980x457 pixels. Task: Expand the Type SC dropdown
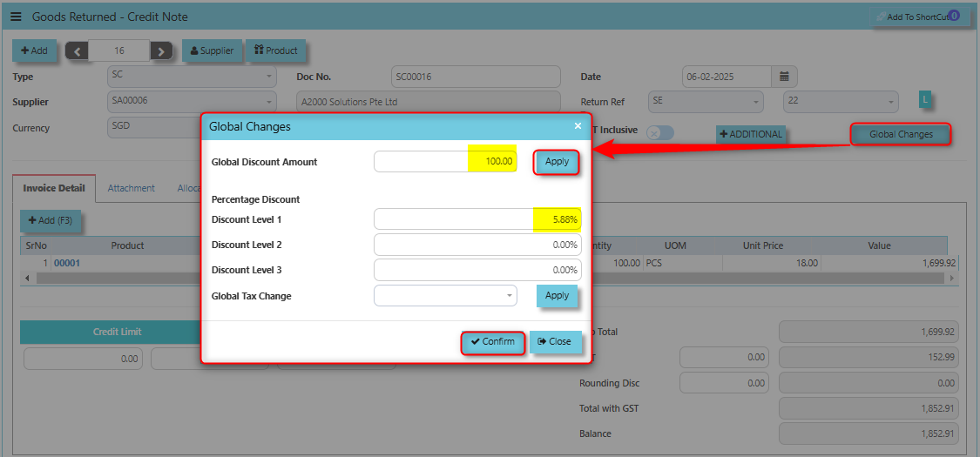[192, 77]
